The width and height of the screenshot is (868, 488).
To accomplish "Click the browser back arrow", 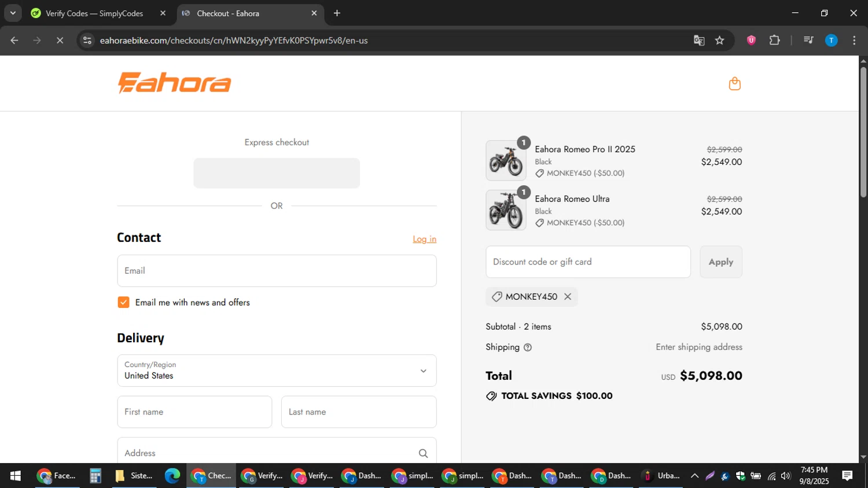I will click(x=14, y=41).
